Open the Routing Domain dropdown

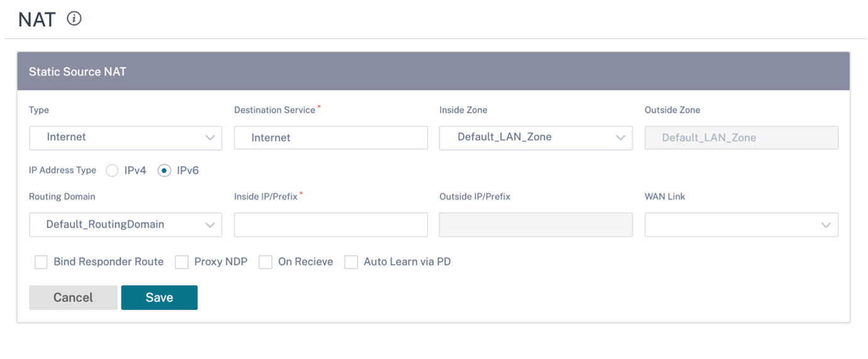coord(125,224)
